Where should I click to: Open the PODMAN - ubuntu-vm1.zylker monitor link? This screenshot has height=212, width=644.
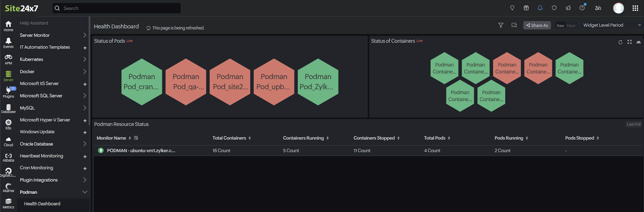(141, 150)
